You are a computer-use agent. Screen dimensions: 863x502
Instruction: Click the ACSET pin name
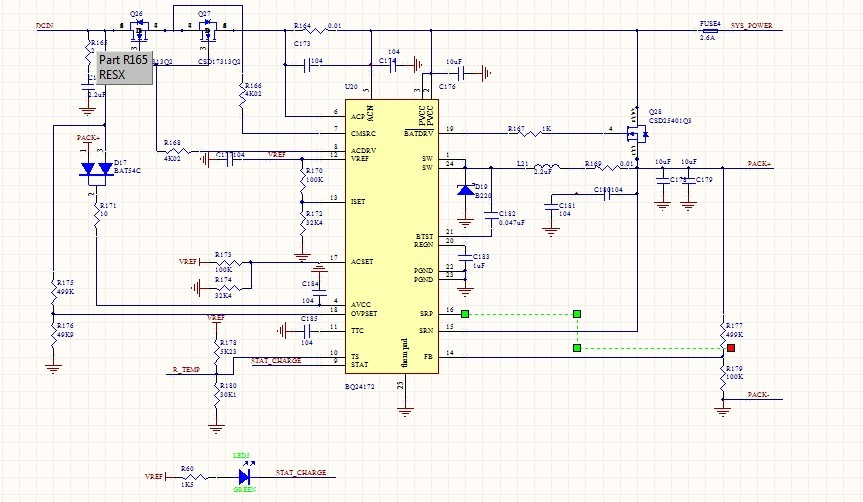click(362, 262)
